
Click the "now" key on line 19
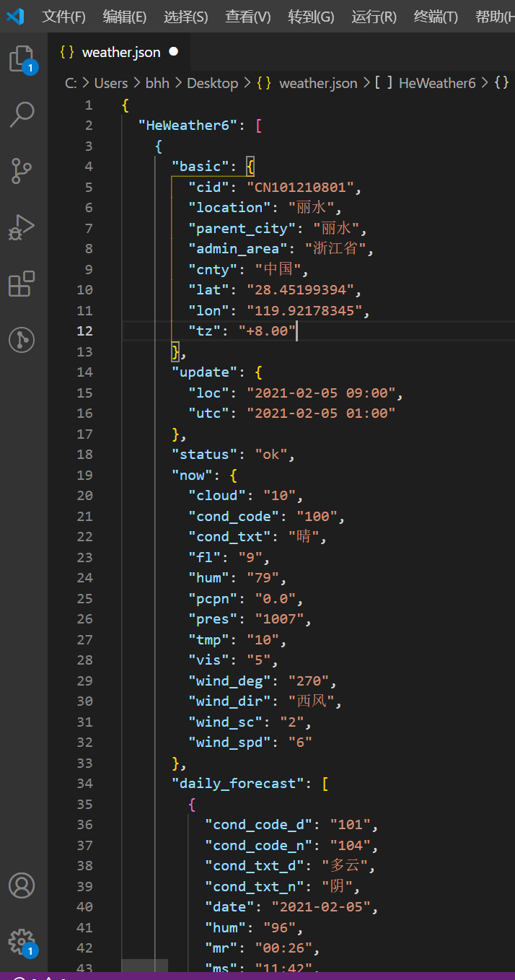(193, 475)
